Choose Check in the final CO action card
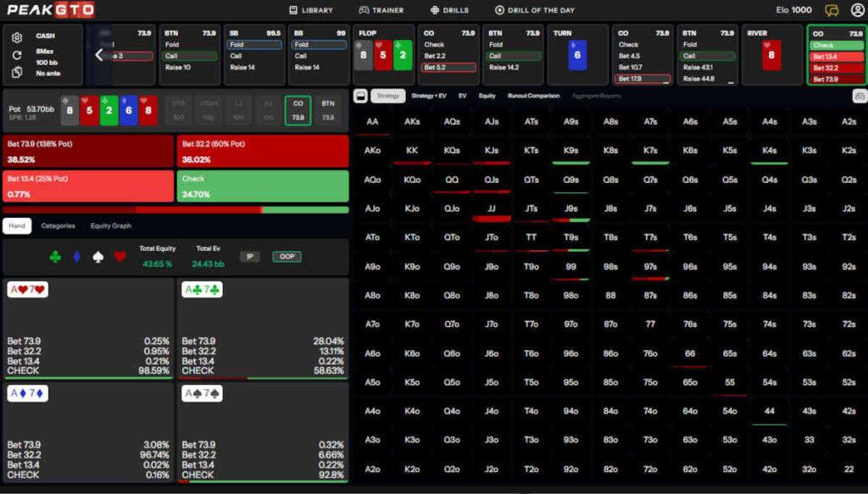The height and width of the screenshot is (494, 868). (837, 46)
